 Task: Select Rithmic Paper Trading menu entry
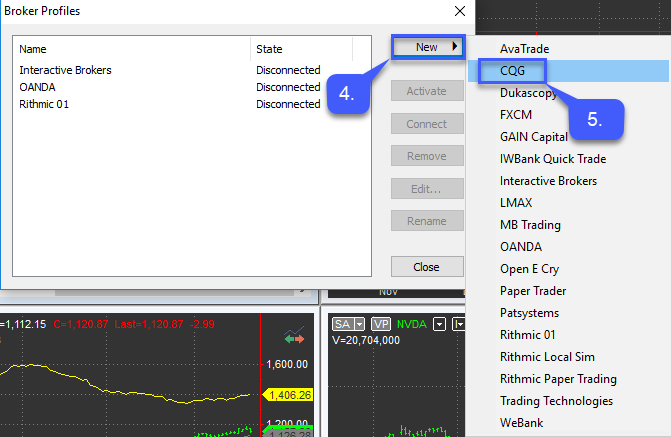coord(558,379)
